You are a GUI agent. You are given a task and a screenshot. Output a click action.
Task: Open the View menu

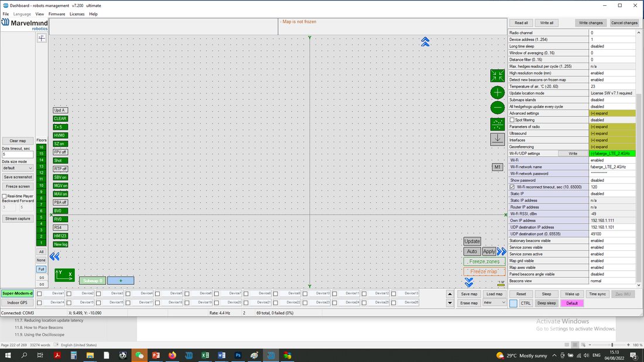click(x=39, y=14)
